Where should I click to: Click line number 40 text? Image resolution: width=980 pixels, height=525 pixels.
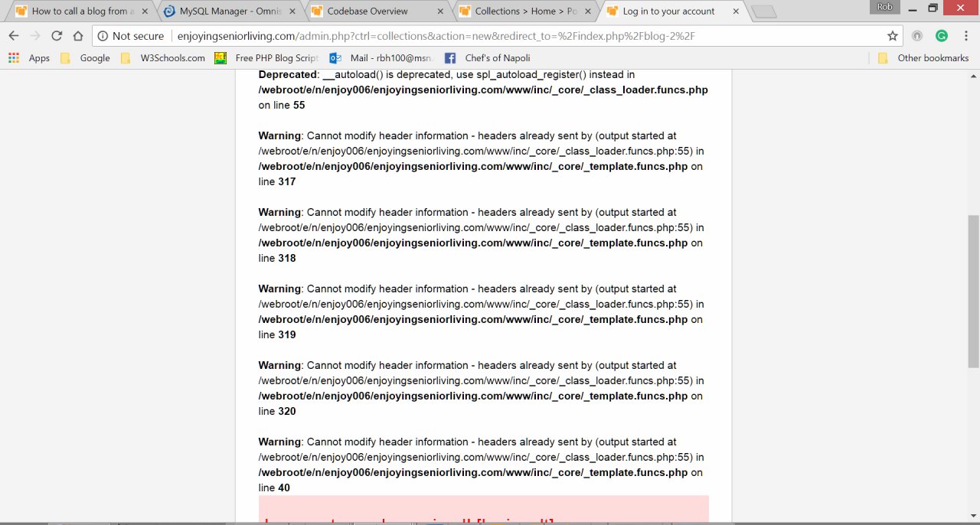coord(284,487)
